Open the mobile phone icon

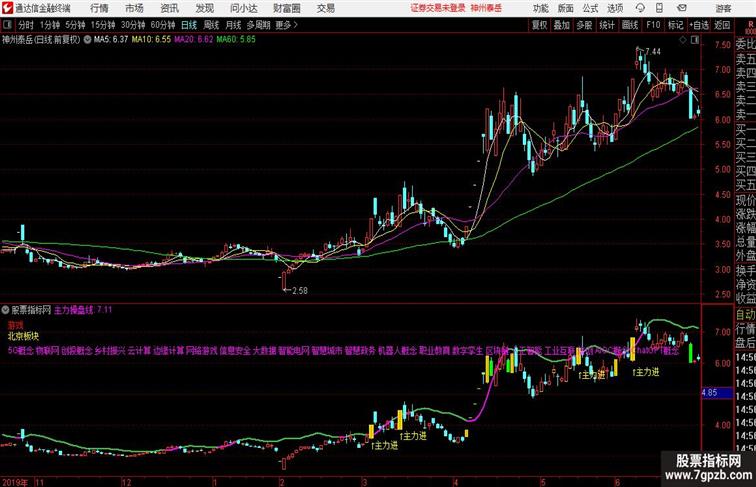[659, 8]
